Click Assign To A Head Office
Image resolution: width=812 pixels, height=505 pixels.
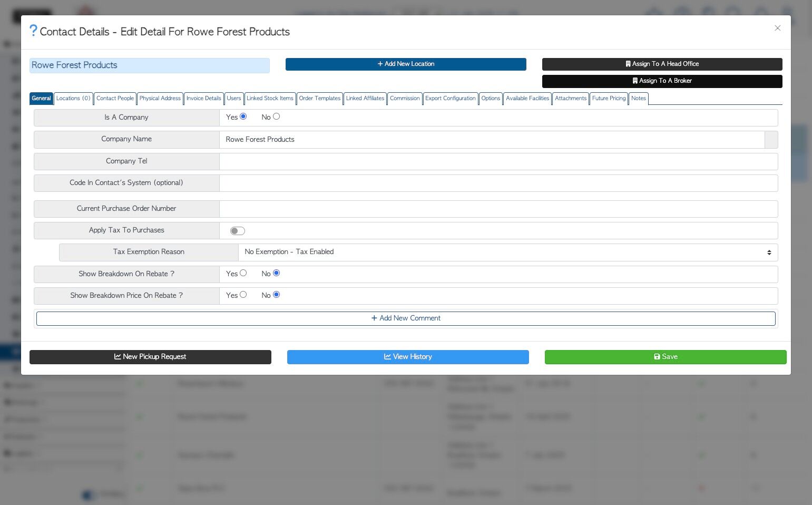coord(662,64)
